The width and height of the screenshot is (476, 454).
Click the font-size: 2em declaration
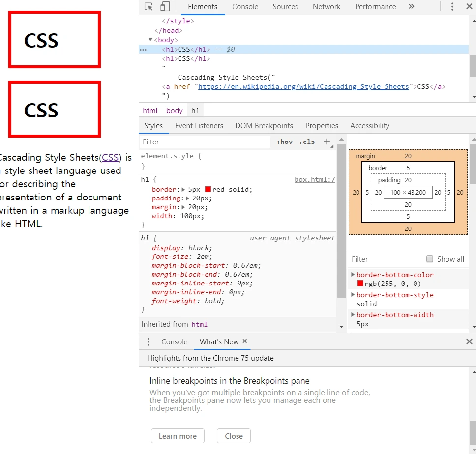181,256
